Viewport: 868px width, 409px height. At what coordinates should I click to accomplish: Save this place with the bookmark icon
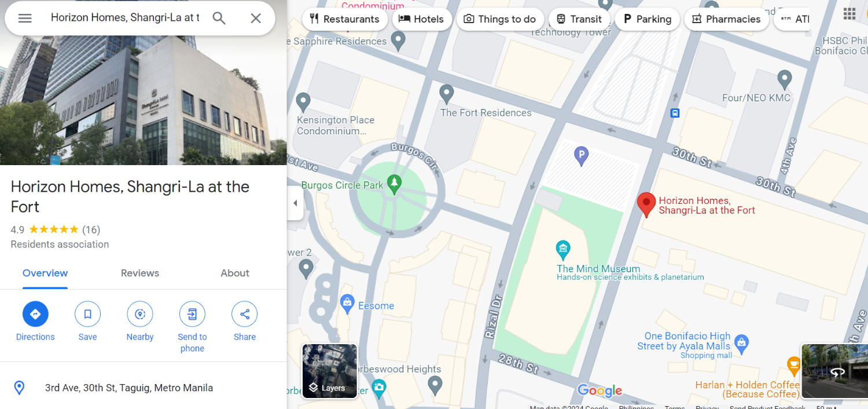pos(87,314)
